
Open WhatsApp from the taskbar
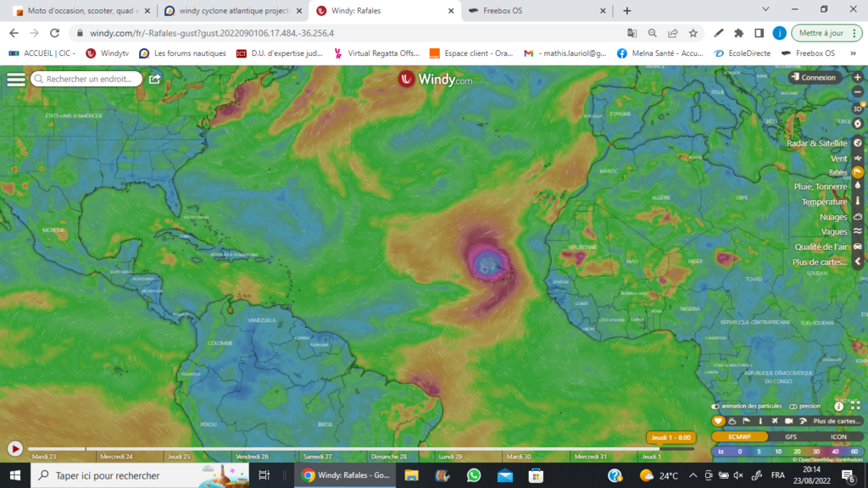[x=474, y=475]
